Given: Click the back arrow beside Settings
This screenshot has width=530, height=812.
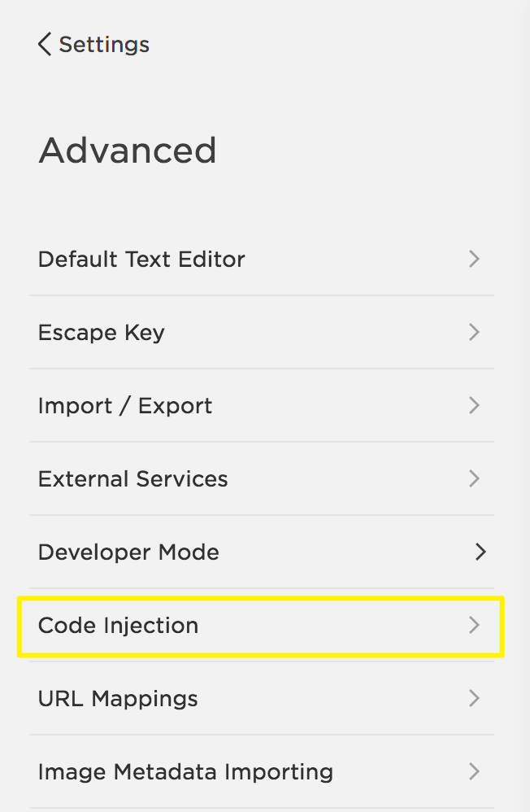Looking at the screenshot, I should [44, 44].
